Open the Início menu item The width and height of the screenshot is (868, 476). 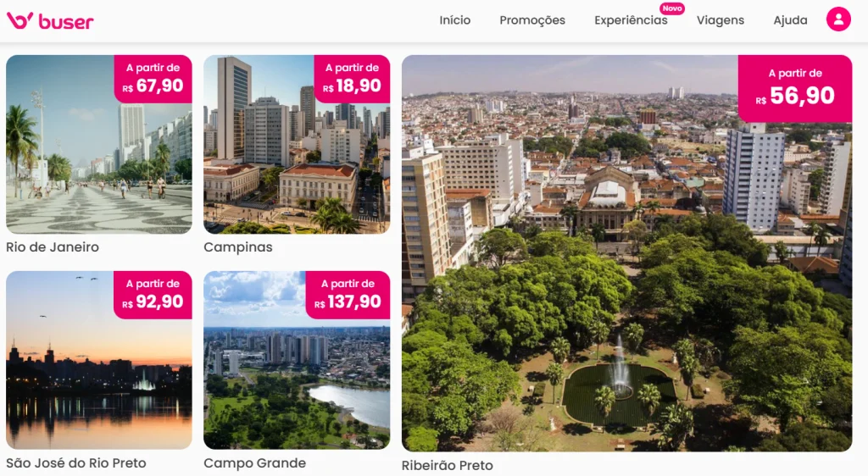455,20
